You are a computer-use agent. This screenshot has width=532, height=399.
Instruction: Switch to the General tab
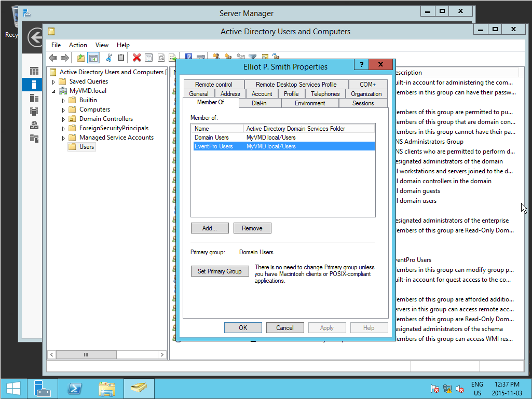[x=199, y=93]
